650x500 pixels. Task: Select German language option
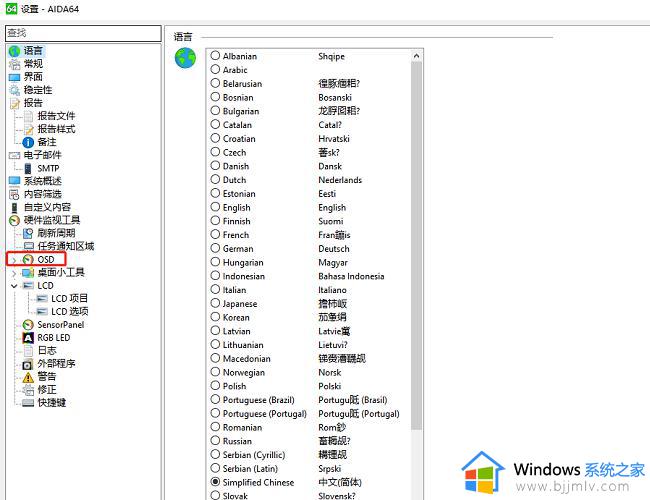click(x=215, y=248)
